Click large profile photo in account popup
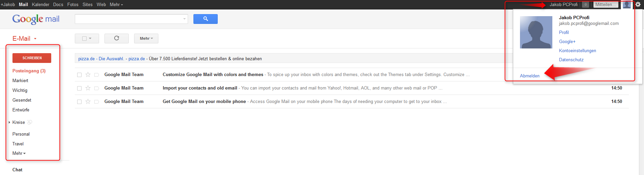The image size is (644, 175). 536,32
